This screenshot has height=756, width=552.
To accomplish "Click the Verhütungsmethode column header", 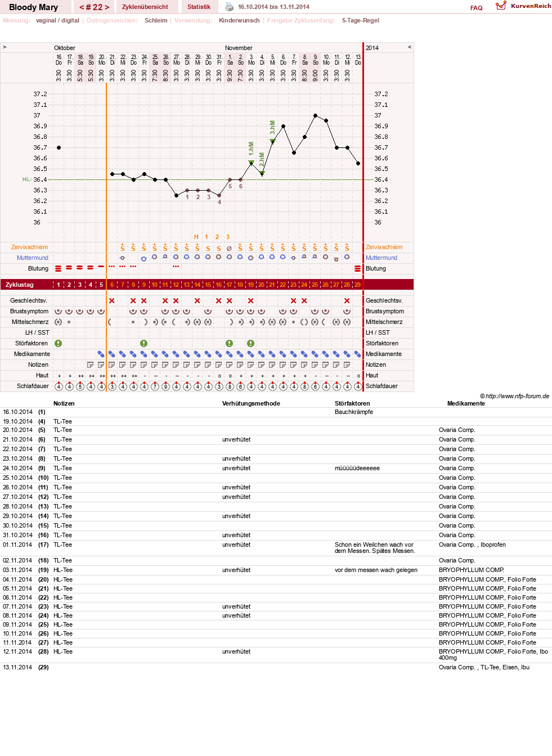I will (x=251, y=403).
